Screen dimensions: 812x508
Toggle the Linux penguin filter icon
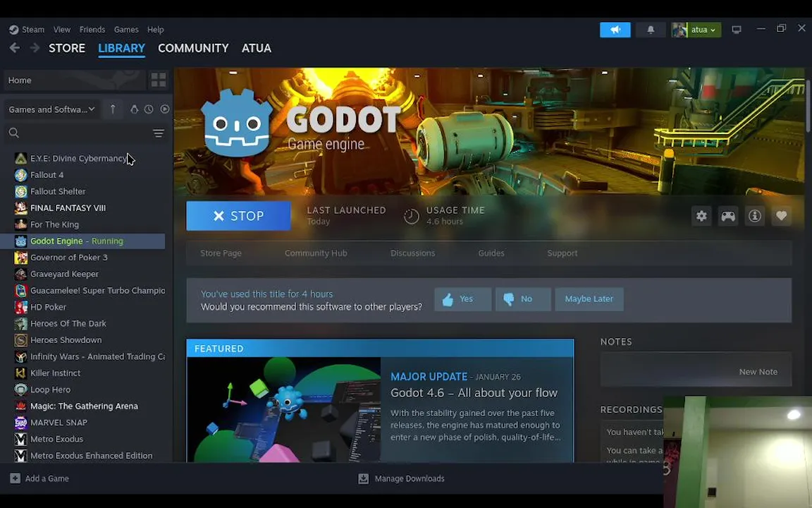point(134,109)
